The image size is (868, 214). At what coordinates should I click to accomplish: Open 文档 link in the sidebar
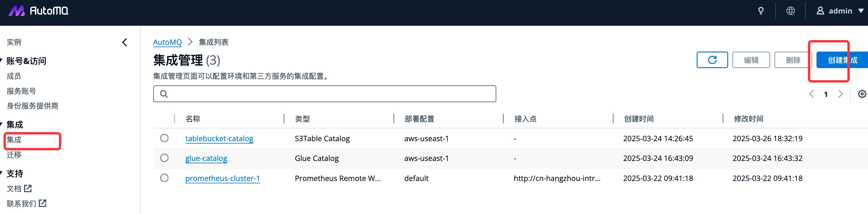click(14, 188)
